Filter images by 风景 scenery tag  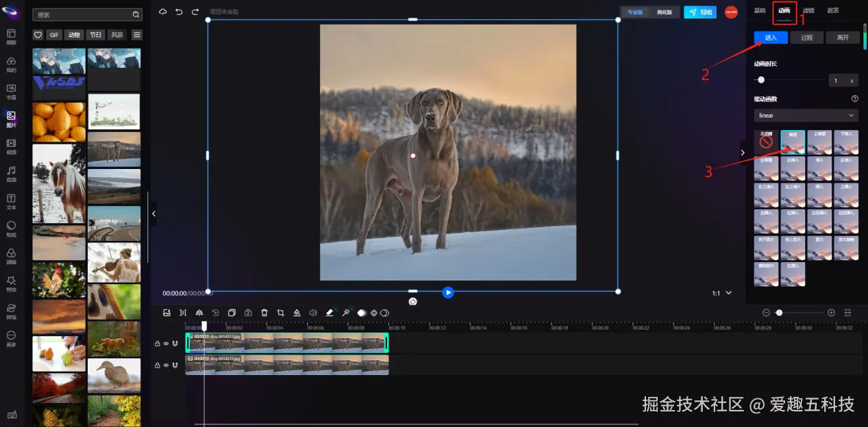click(117, 35)
